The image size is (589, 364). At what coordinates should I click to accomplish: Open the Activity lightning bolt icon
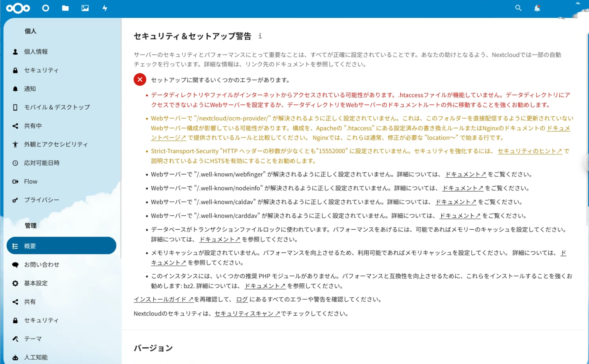105,8
